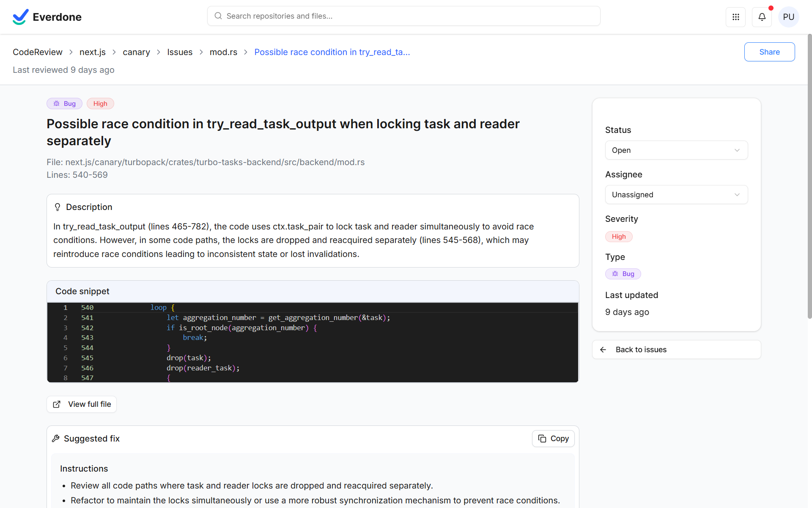The height and width of the screenshot is (508, 812).
Task: Click the PU profile avatar
Action: [789, 17]
